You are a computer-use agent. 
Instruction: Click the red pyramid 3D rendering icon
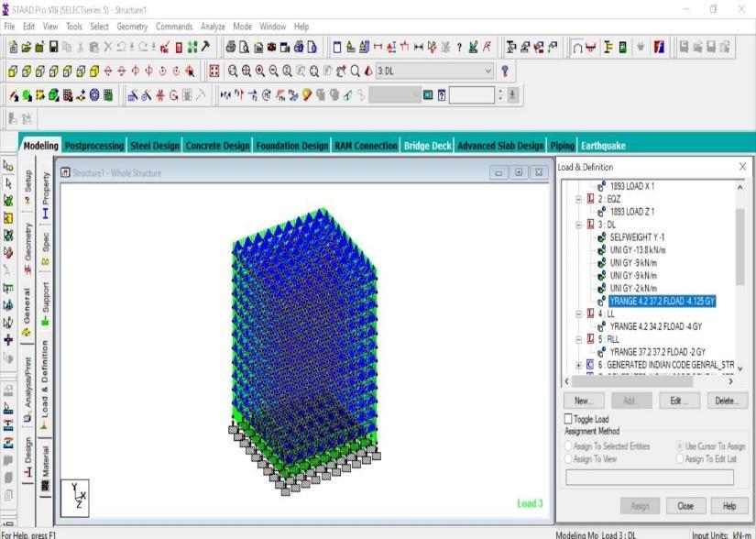click(369, 71)
